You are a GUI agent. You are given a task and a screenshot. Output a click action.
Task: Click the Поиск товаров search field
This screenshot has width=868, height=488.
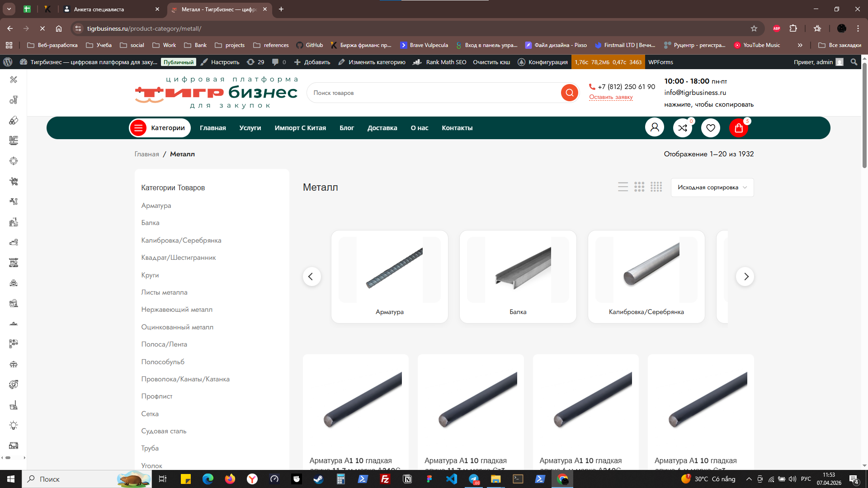[x=434, y=93]
